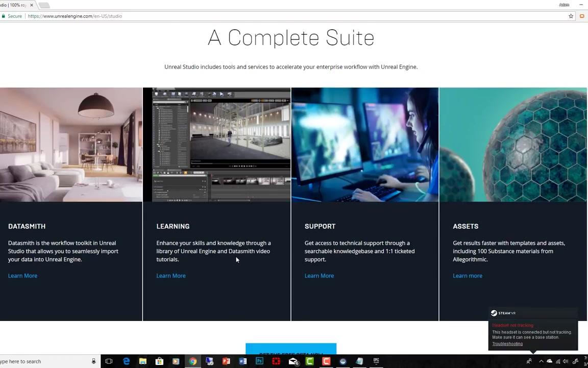588x368 pixels.
Task: Open the Troubleshooting link in SteamVR notification
Action: (x=507, y=343)
